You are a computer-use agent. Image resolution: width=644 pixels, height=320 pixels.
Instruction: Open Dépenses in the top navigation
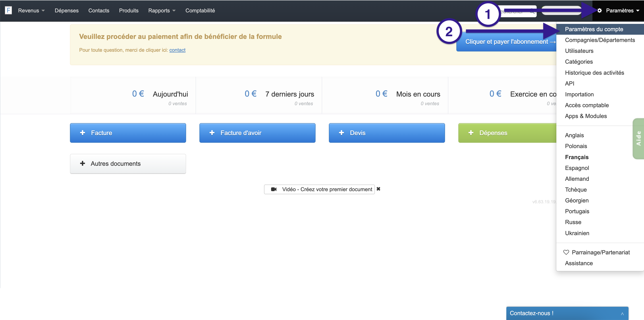coord(66,10)
